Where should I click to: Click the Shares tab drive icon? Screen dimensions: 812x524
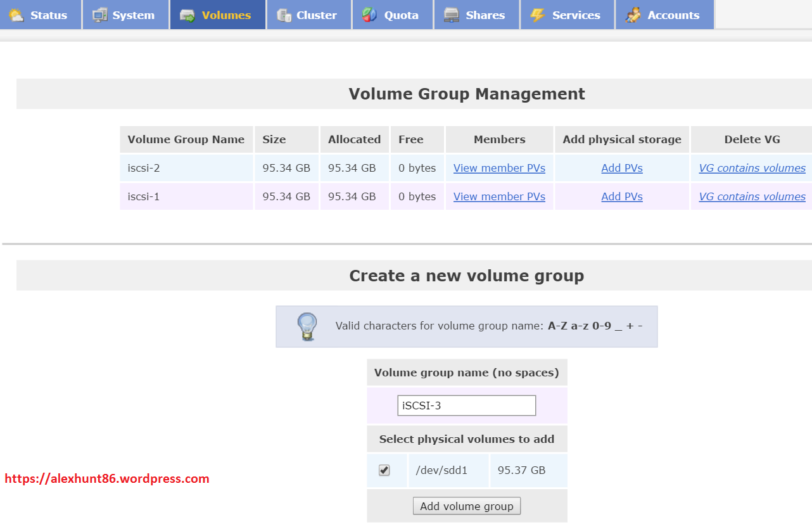pos(452,15)
